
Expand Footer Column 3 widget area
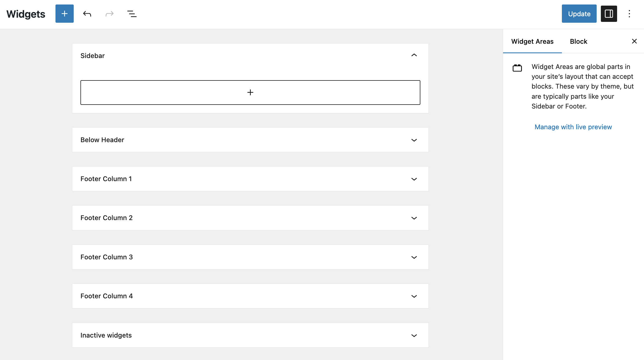[x=414, y=257]
